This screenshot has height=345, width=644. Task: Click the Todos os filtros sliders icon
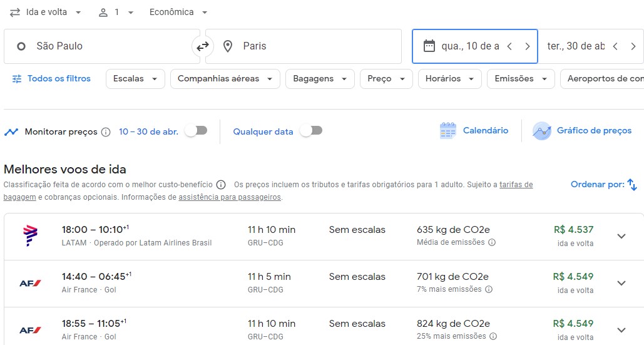point(17,79)
